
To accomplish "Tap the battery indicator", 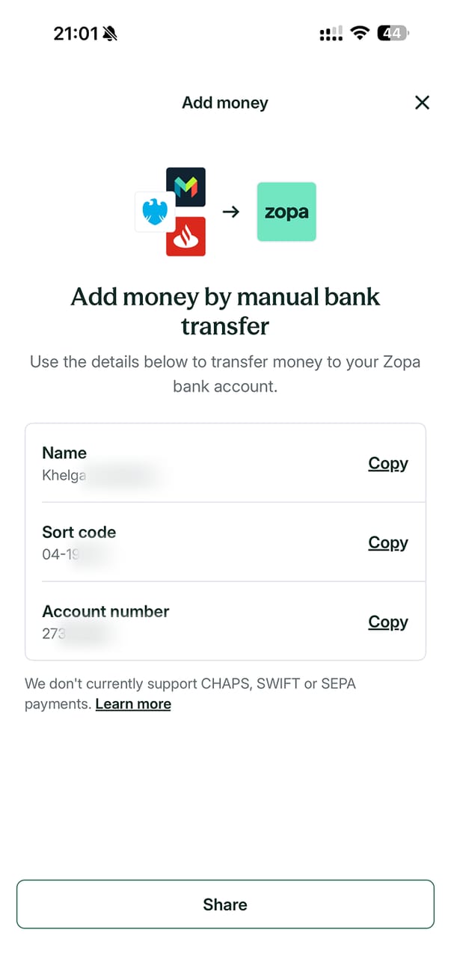I will pos(393,34).
